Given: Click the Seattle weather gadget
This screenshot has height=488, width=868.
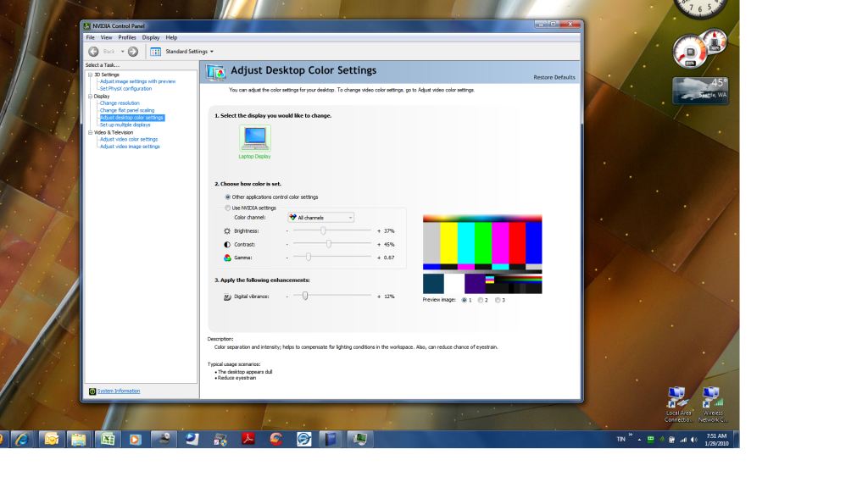Looking at the screenshot, I should [x=700, y=90].
